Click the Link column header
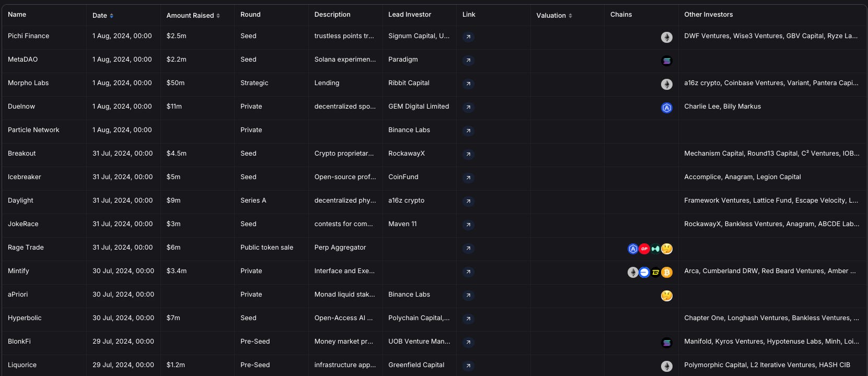This screenshot has width=868, height=376. tap(469, 15)
